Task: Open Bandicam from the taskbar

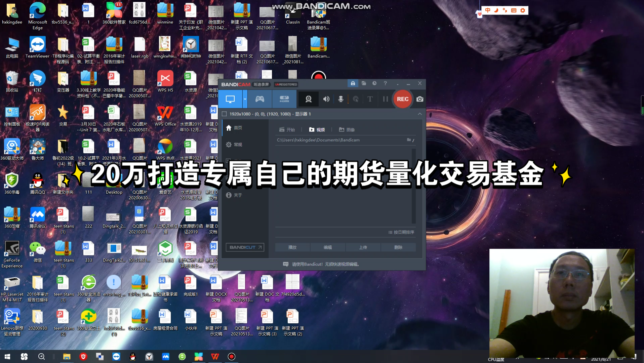Action: point(231,357)
